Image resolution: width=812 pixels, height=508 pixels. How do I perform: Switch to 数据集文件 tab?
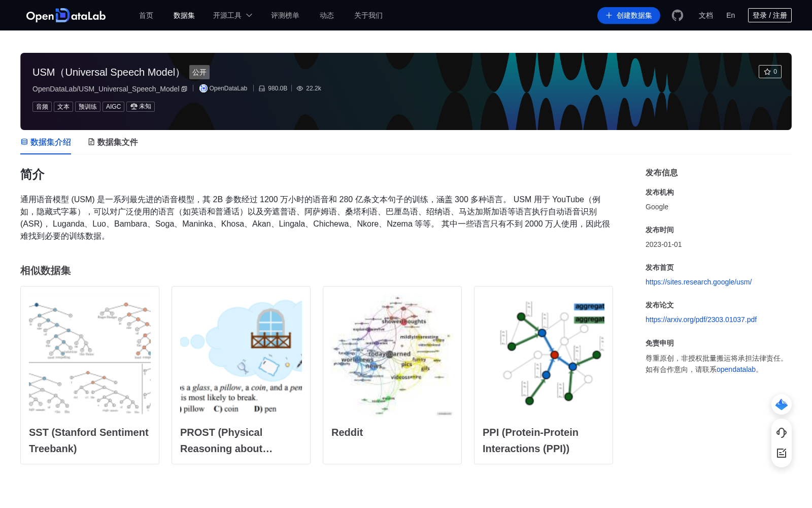click(113, 142)
